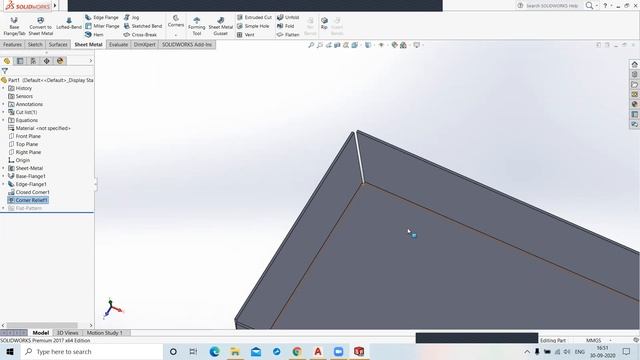Image resolution: width=640 pixels, height=360 pixels.
Task: Switch to the Features tab
Action: (12, 44)
